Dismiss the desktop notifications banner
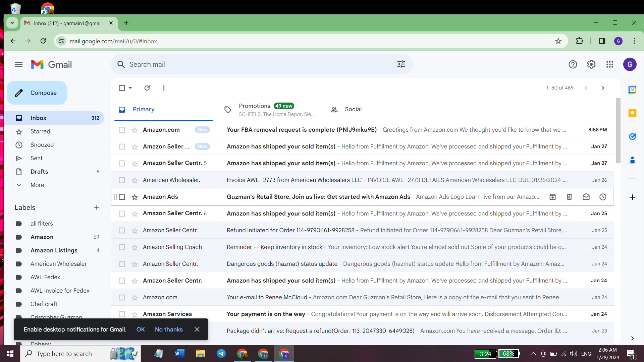 [197, 329]
